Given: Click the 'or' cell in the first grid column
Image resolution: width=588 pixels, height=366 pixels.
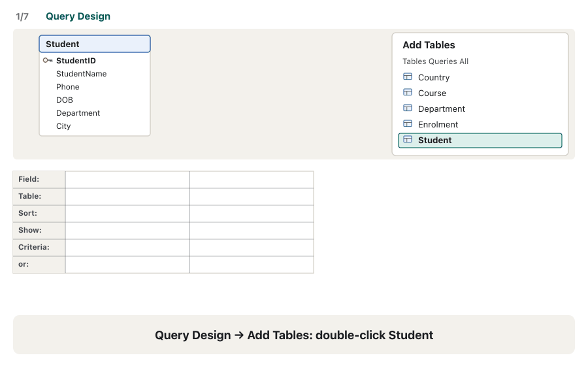Looking at the screenshot, I should coord(127,265).
